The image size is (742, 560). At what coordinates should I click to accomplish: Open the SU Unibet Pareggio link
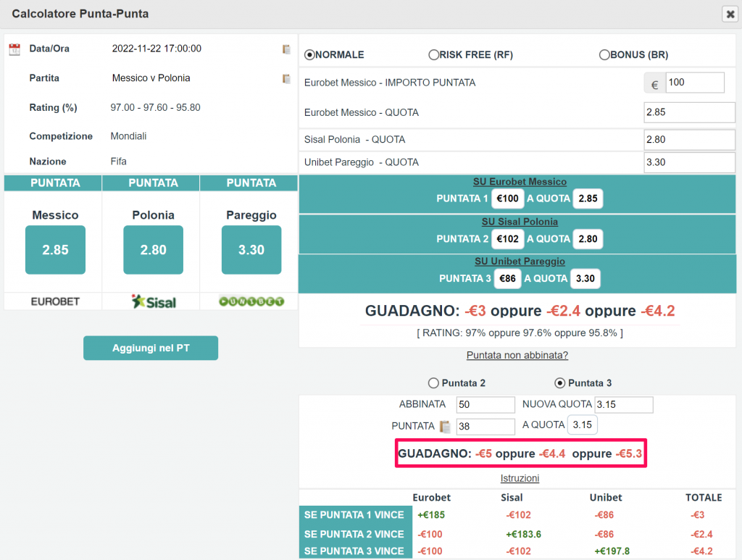(520, 261)
